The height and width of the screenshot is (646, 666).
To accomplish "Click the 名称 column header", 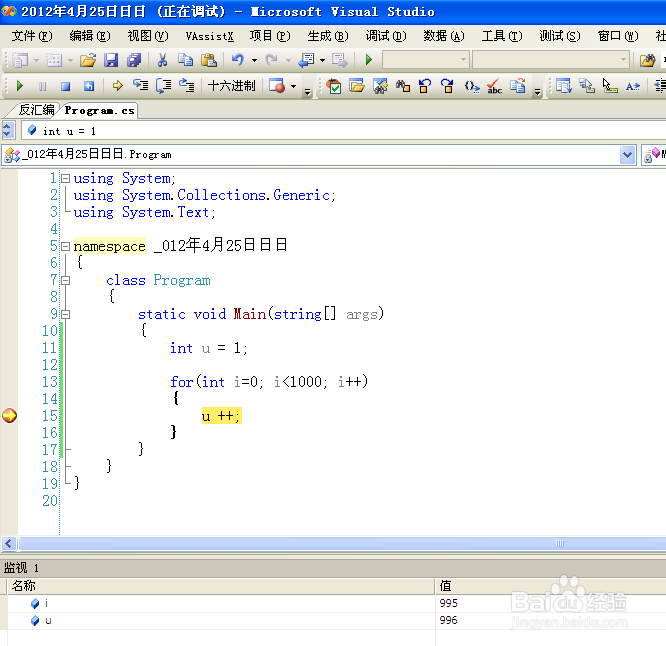I will 221,586.
